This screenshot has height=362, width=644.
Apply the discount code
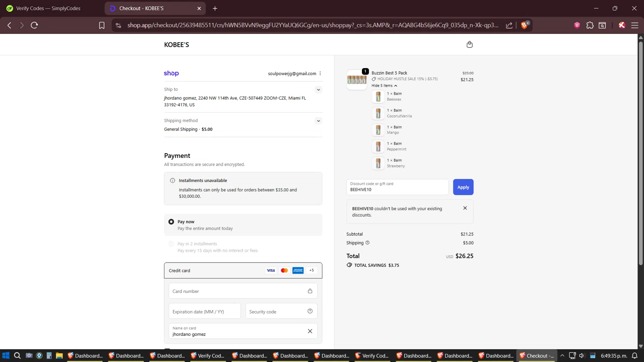tap(463, 187)
